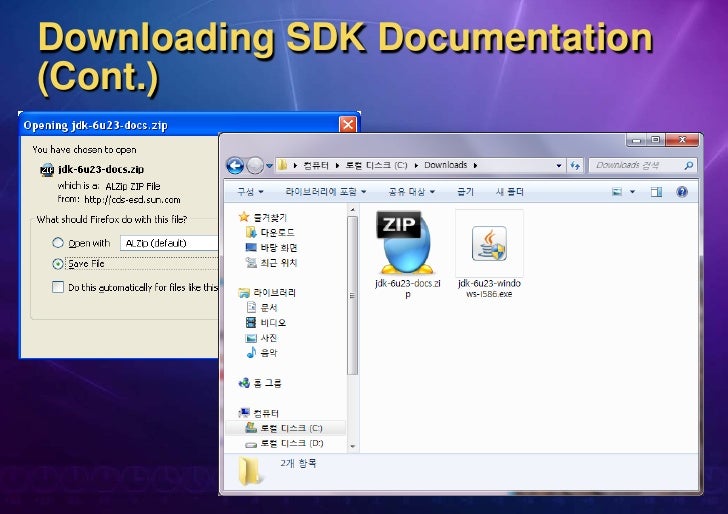This screenshot has height=514, width=728.
Task: Close the Opening jdk-6u23-docs.zip dialog
Action: tap(348, 124)
